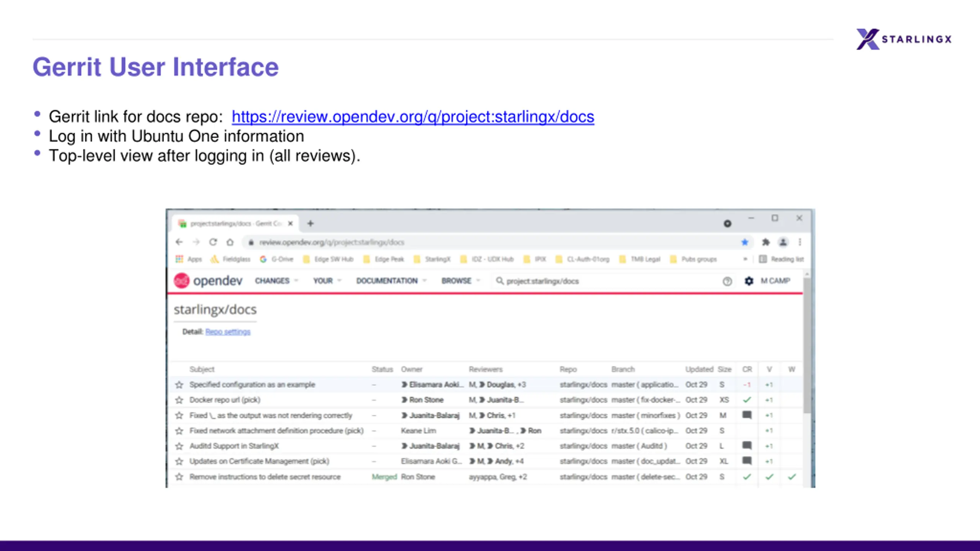Reload the page with refresh icon
The width and height of the screenshot is (980, 551).
(x=213, y=242)
